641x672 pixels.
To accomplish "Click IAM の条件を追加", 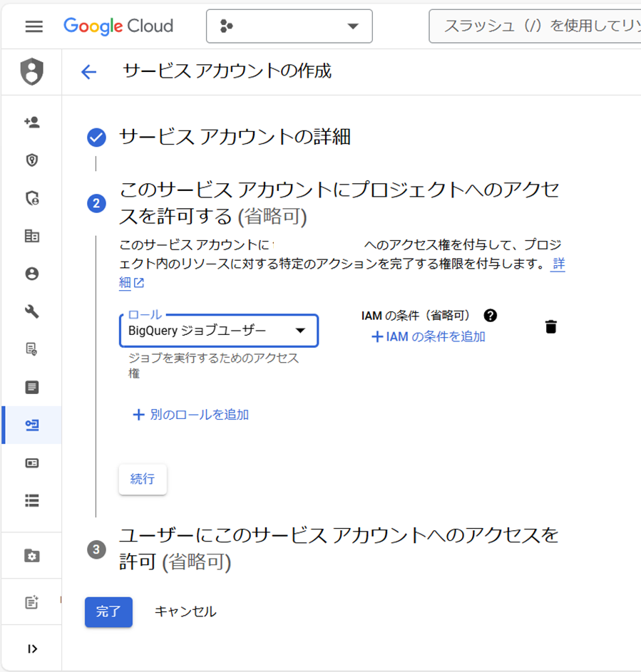I will [429, 337].
